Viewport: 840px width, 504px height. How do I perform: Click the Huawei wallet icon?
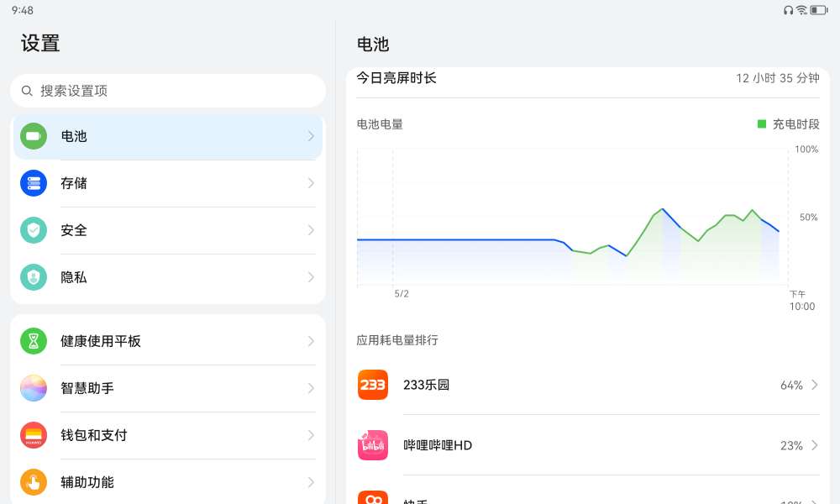(34, 435)
